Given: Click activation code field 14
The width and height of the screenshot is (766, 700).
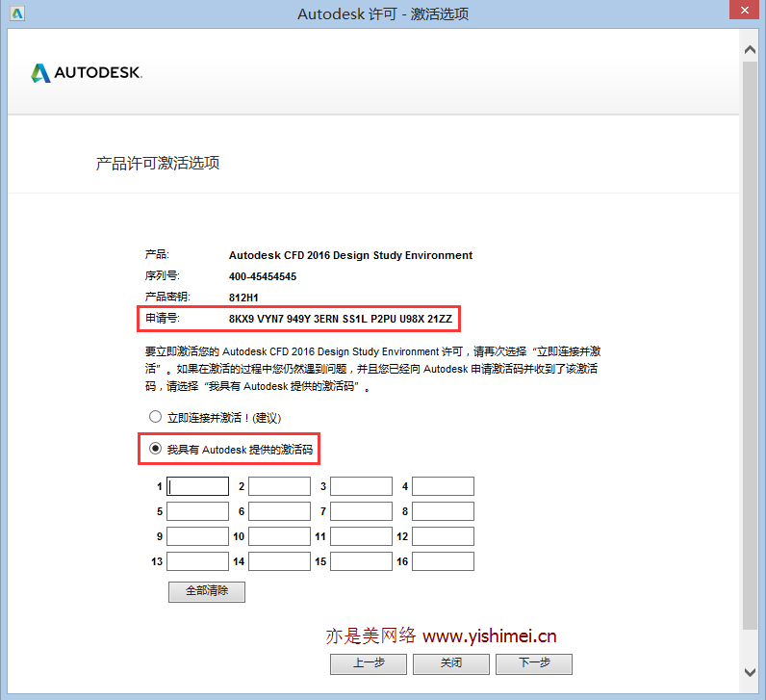Looking at the screenshot, I should pos(279,561).
